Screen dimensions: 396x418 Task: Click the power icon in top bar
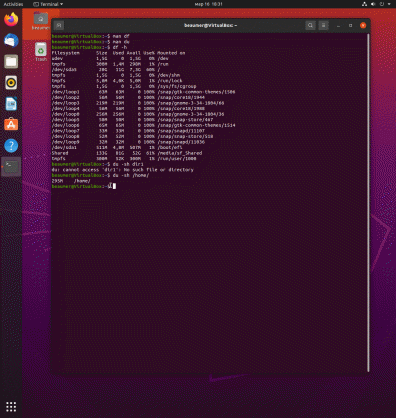click(x=382, y=4)
